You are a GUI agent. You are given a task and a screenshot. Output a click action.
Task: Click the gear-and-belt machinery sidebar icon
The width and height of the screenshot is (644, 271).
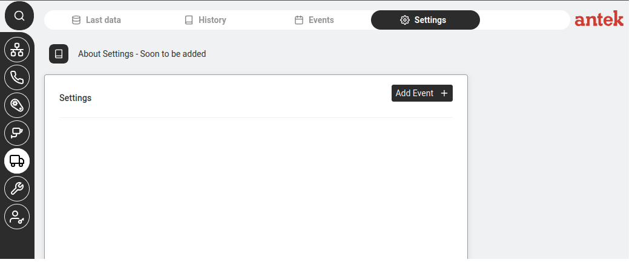pos(17,105)
